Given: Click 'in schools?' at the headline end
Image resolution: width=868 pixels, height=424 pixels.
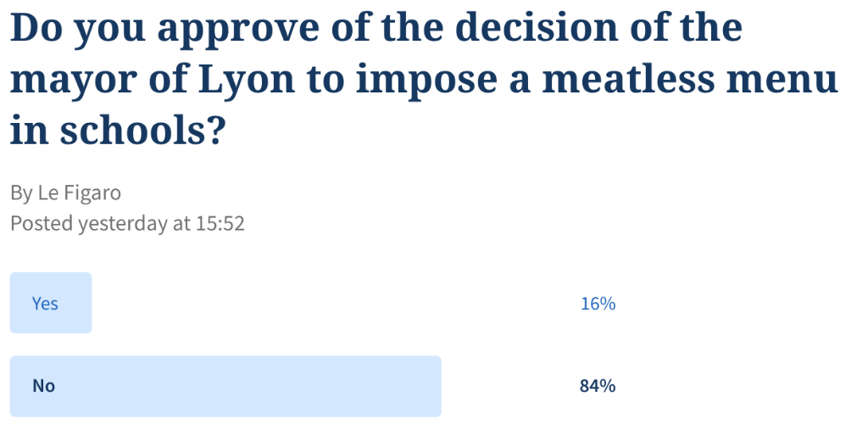Looking at the screenshot, I should click(x=118, y=131).
